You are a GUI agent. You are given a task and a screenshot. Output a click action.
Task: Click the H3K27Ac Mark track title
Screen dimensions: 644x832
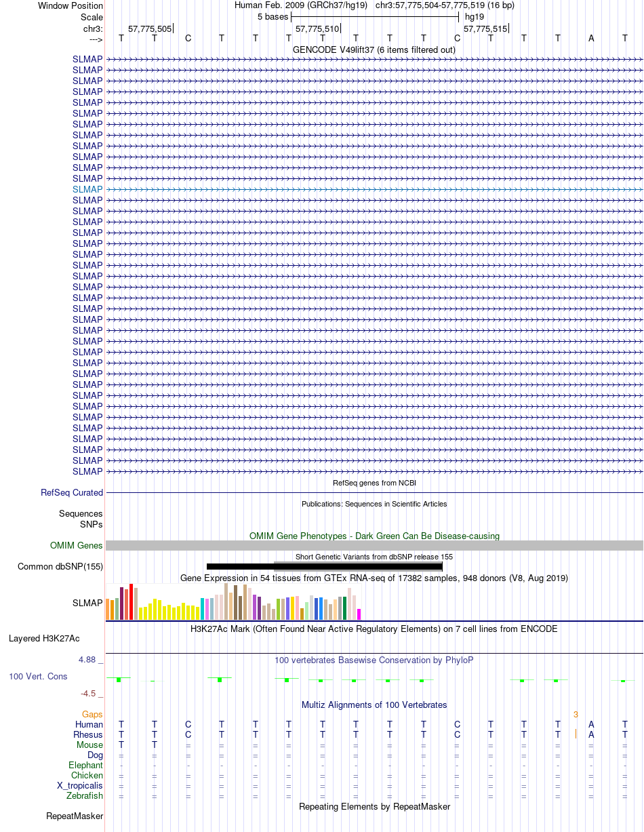coord(374,629)
